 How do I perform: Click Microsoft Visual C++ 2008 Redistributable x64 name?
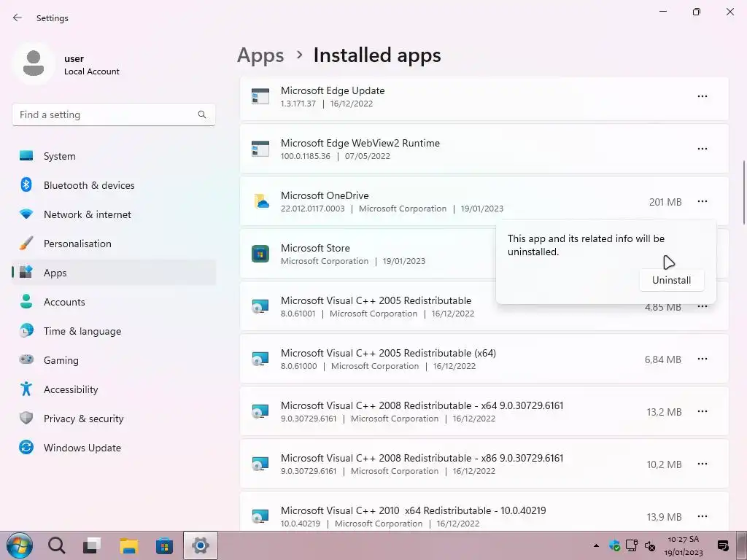pos(422,405)
